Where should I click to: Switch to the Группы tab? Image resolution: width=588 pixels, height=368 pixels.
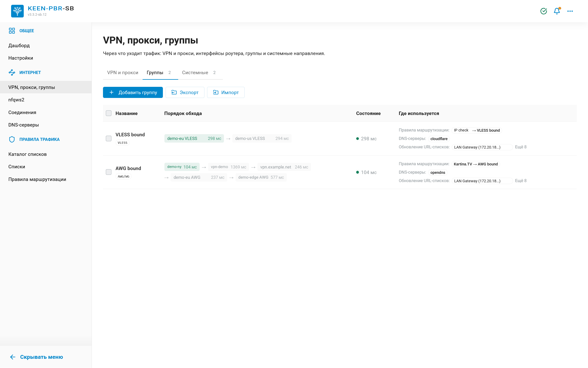[160, 72]
